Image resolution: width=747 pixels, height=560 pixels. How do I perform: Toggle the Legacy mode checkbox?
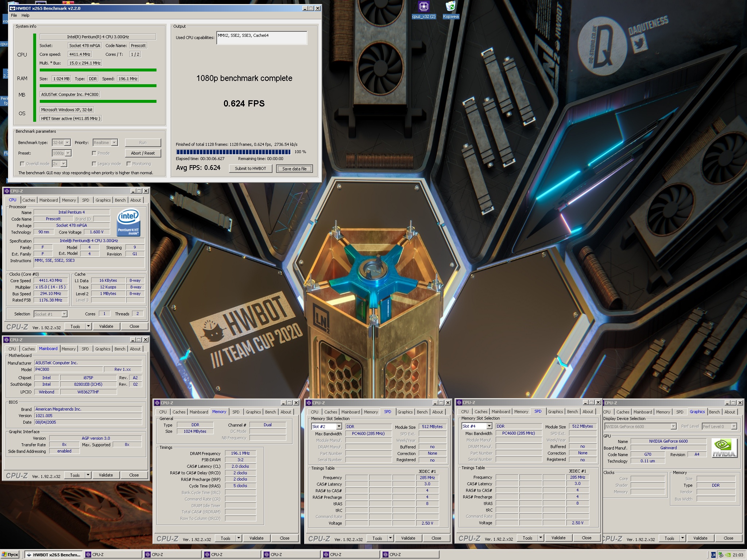(x=94, y=164)
